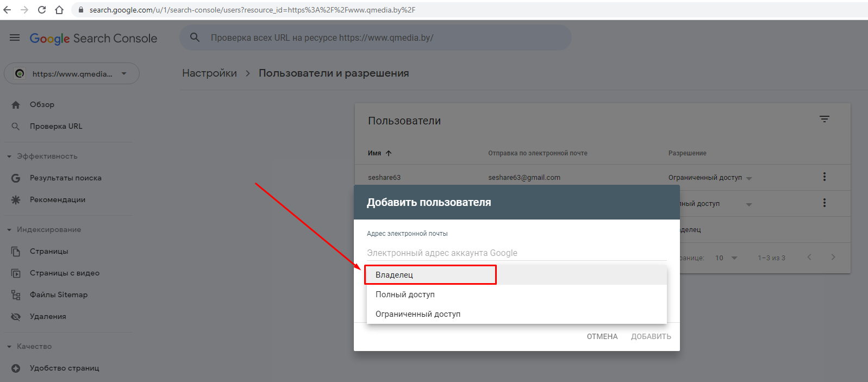The image size is (868, 382).
Task: Click the crossed-eye icon beside Удаления
Action: [x=16, y=316]
